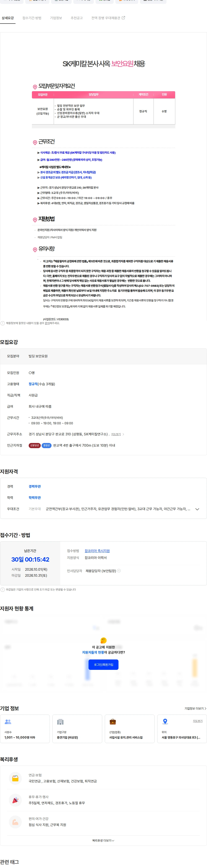
Task: Click the 연금·보험 benefits icon
Action: [x=15, y=779]
